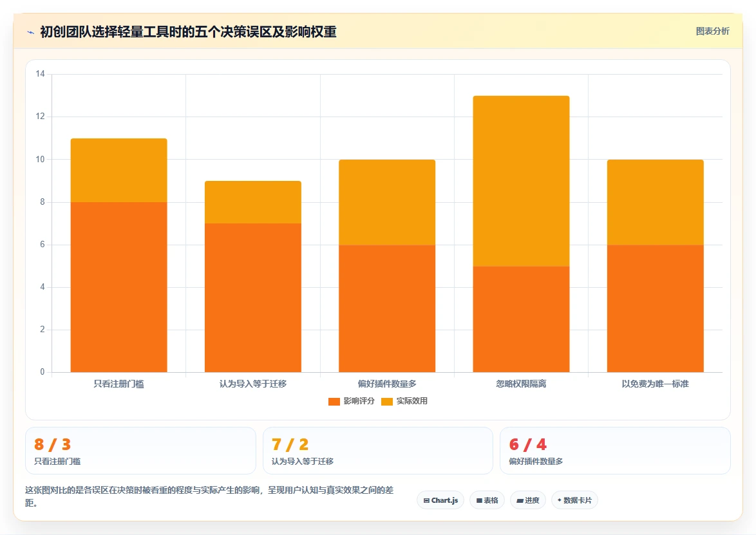Click the y-axis value 10

(x=40, y=159)
